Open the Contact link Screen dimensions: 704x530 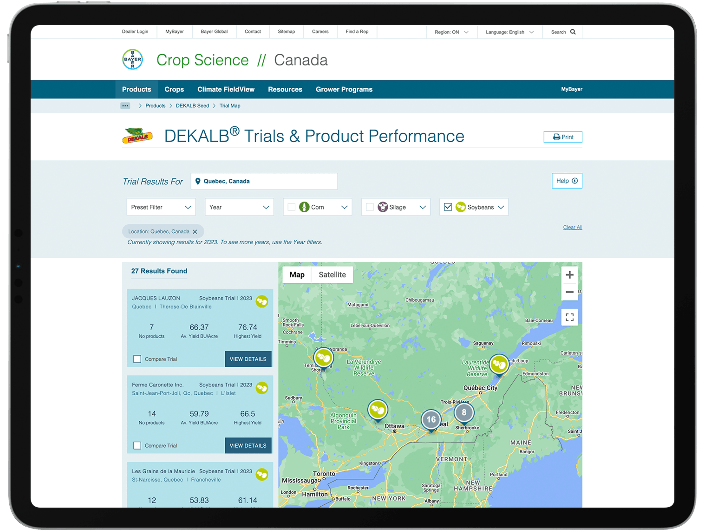pos(253,31)
